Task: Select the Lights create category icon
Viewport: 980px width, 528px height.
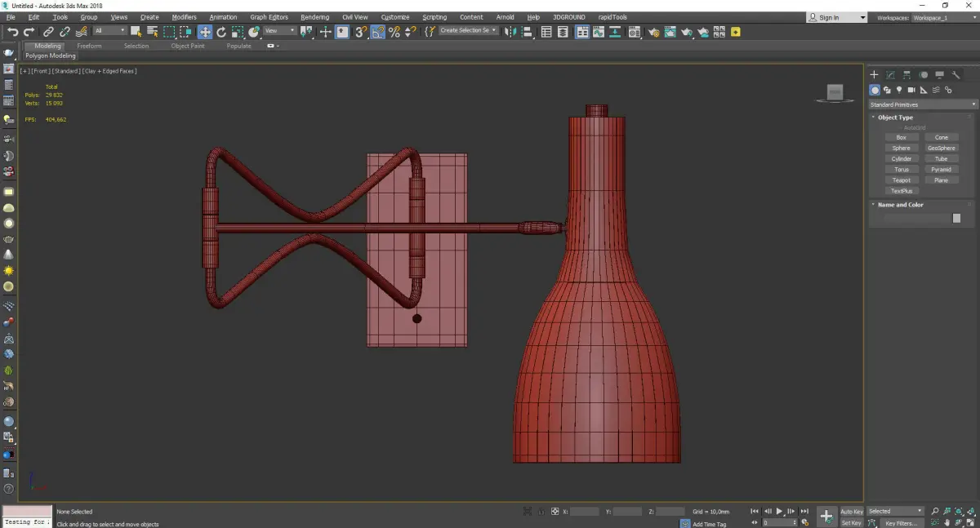Action: [x=899, y=90]
